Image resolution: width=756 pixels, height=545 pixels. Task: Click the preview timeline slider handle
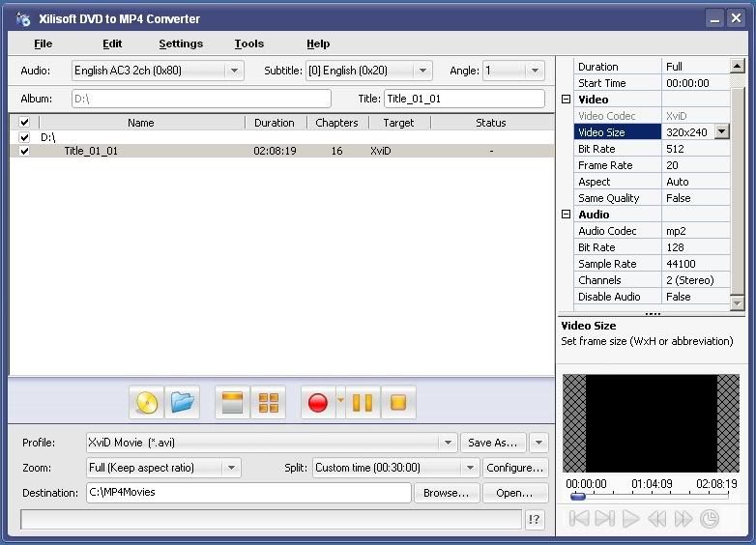pos(577,497)
